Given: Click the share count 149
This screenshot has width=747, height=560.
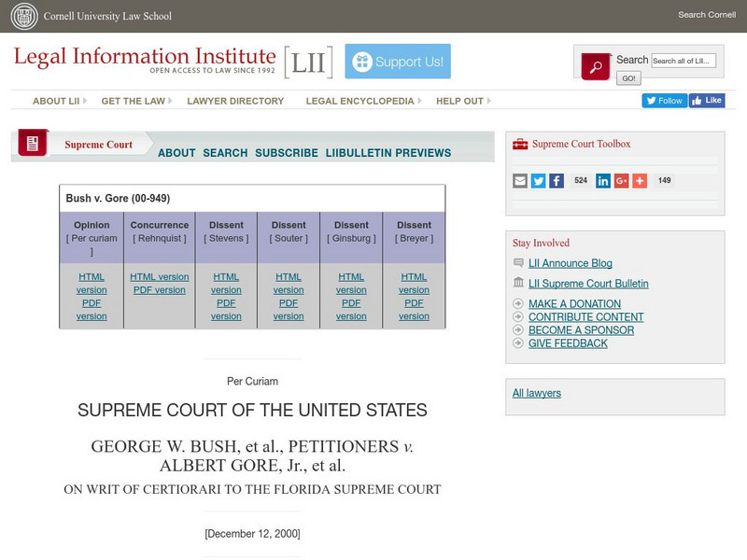Looking at the screenshot, I should pos(664,180).
